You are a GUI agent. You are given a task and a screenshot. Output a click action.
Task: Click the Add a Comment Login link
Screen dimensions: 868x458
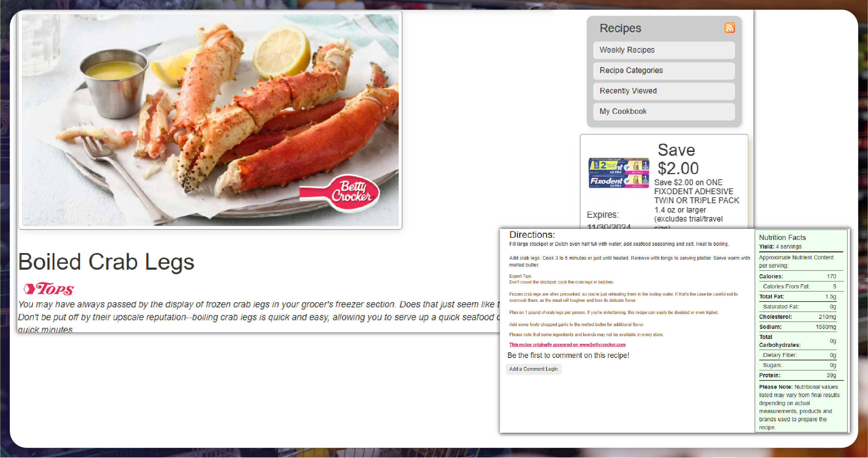pos(533,369)
